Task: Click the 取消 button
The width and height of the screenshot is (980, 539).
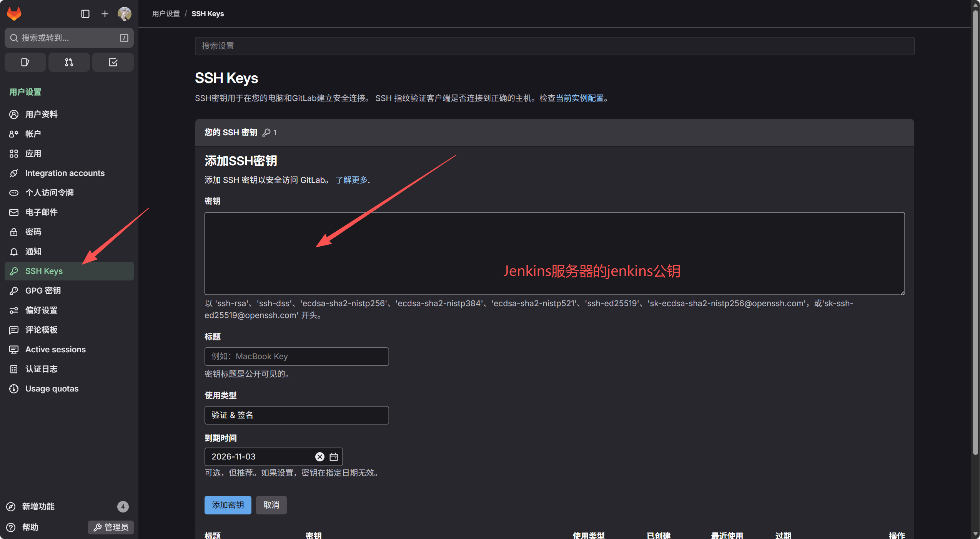Action: 271,505
